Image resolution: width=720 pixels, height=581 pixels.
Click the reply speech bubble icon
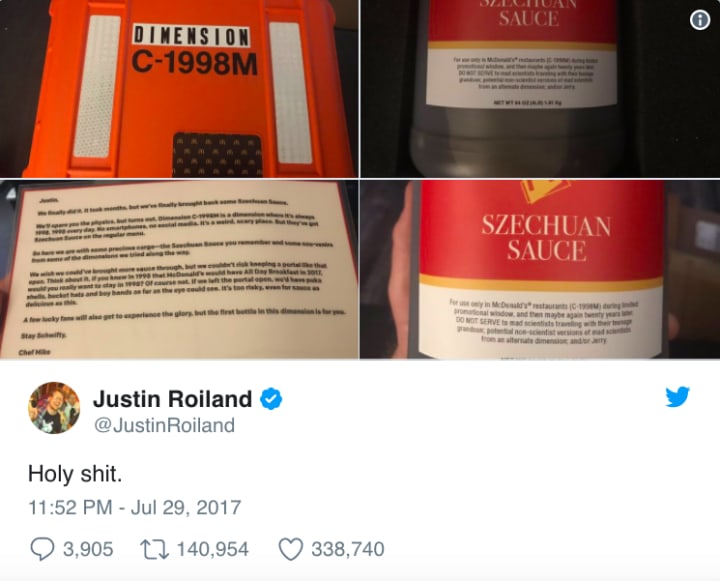[42, 549]
